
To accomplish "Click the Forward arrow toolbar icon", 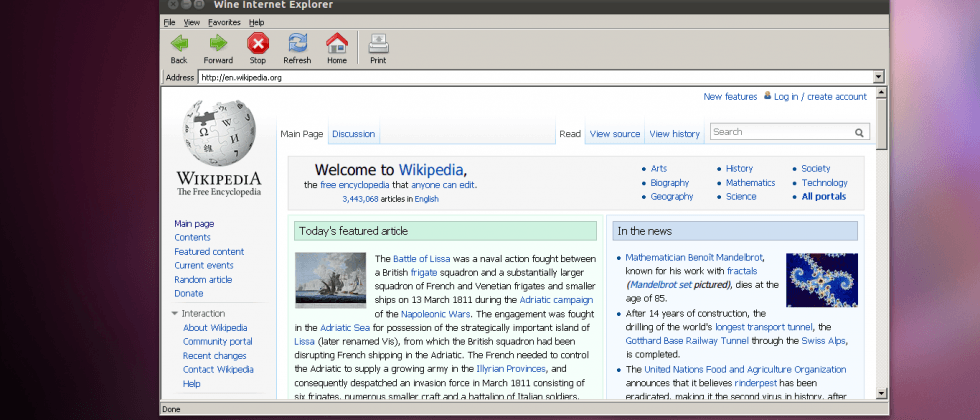I will coord(218,43).
